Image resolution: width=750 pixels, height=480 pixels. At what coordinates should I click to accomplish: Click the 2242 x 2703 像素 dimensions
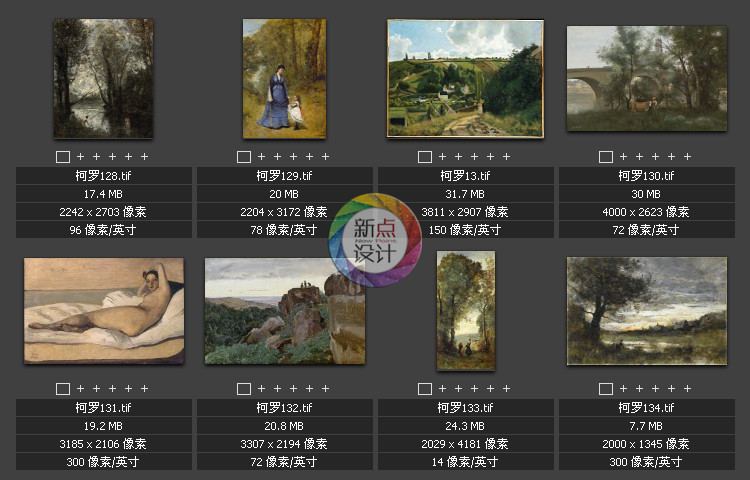tap(103, 212)
